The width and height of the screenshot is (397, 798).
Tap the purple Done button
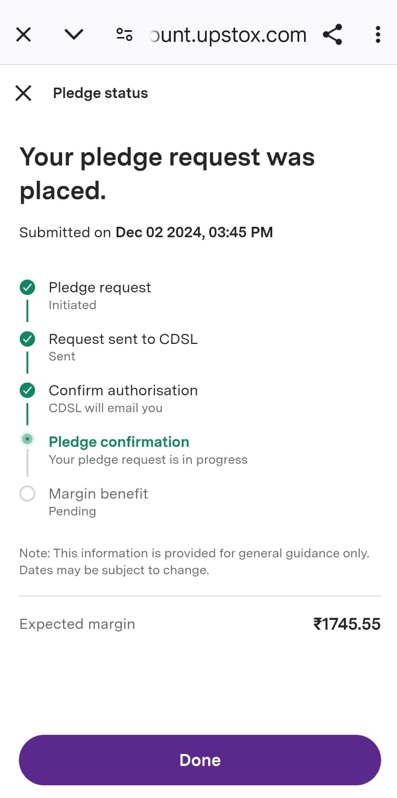200,760
